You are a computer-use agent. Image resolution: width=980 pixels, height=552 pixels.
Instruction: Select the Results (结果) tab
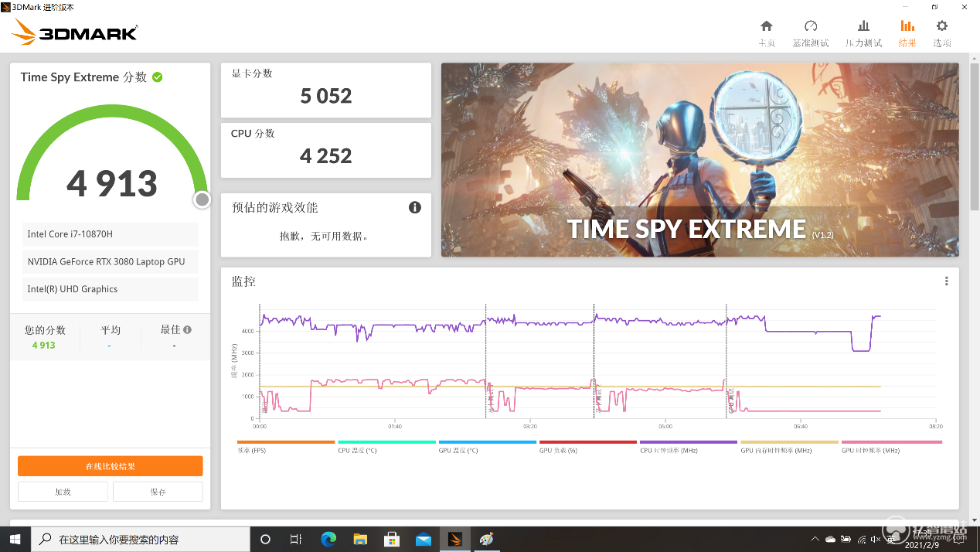(907, 33)
